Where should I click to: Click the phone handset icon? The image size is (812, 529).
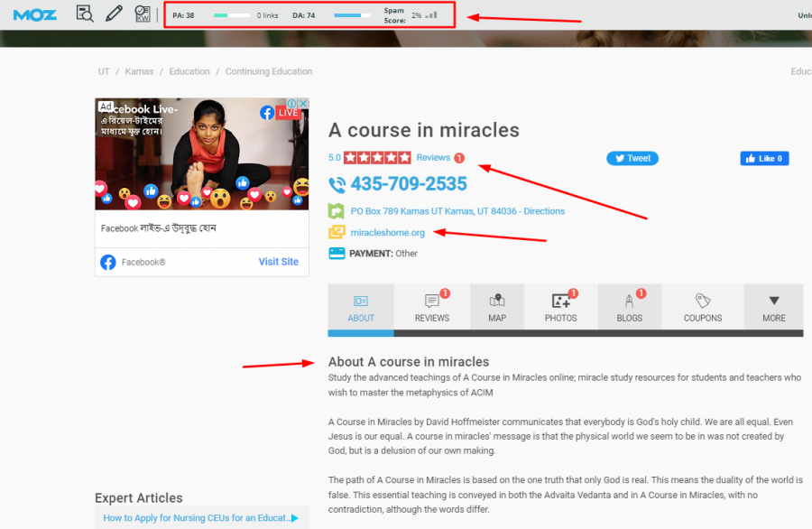tap(337, 184)
